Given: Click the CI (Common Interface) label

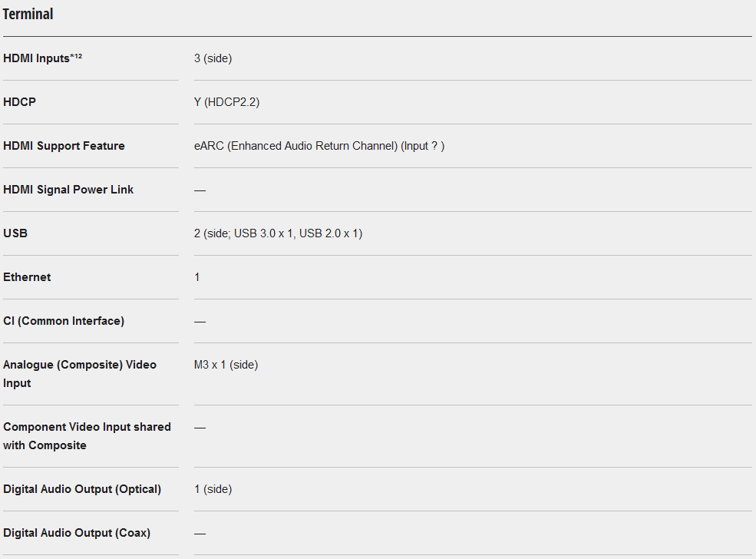Looking at the screenshot, I should point(64,321).
